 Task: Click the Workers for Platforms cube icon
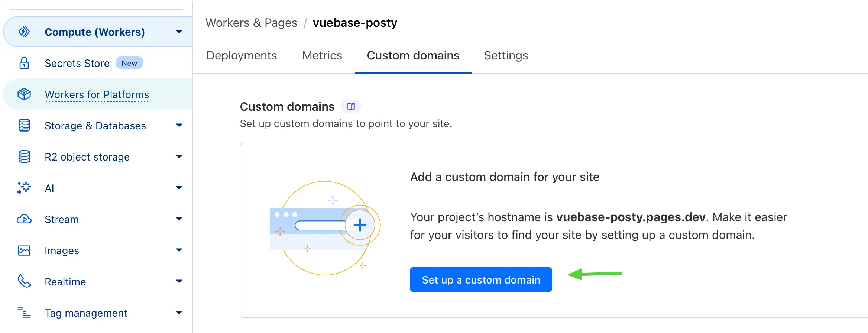click(x=24, y=94)
